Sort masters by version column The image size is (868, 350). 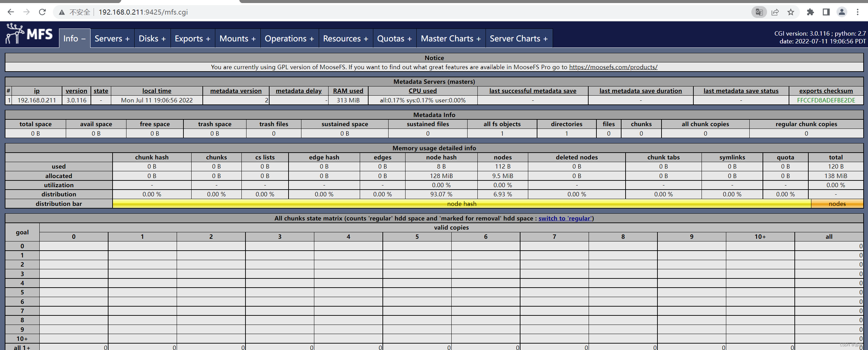click(76, 91)
